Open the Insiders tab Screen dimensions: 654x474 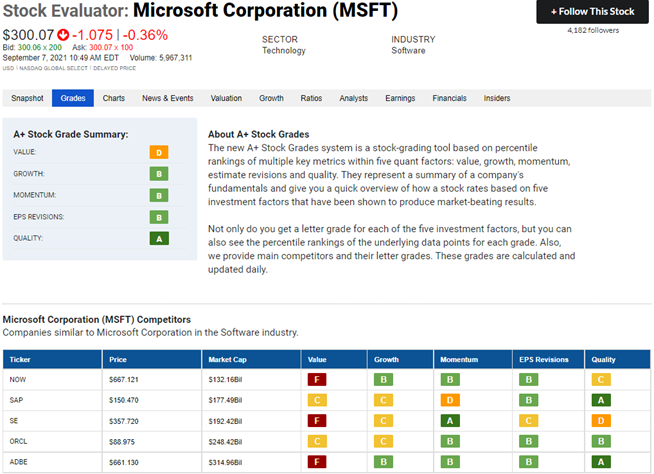coord(497,98)
